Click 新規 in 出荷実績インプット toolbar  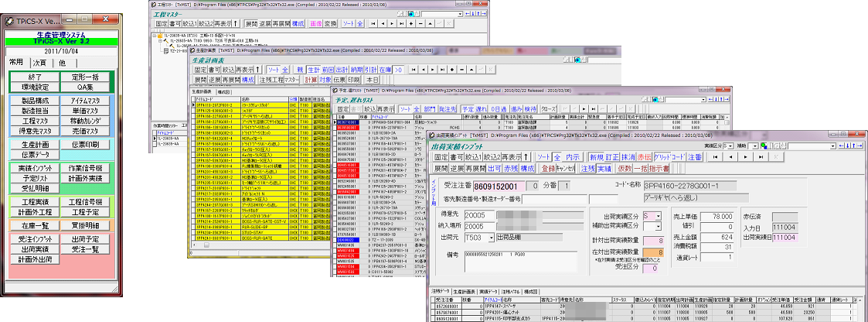597,157
